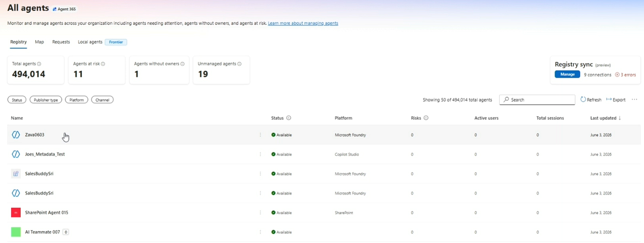Click Showing 50 of 494,014 total agents

tap(457, 99)
